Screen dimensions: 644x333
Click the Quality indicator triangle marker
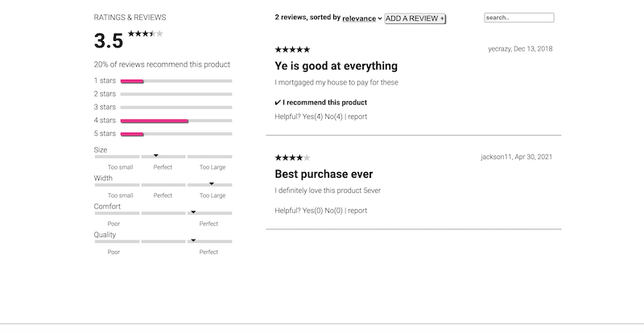pos(193,240)
